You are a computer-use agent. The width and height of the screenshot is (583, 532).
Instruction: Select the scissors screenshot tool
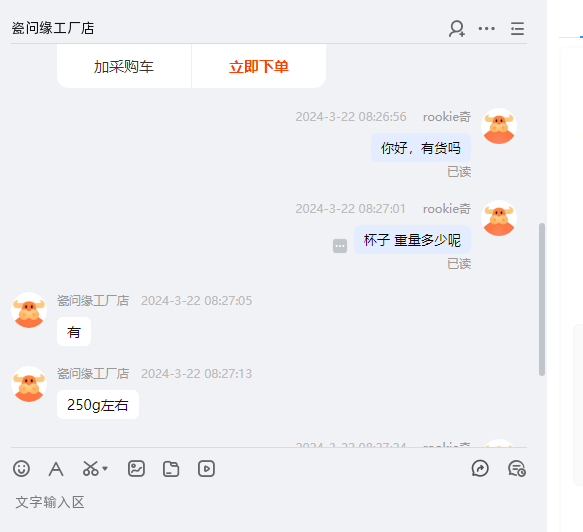pos(91,468)
